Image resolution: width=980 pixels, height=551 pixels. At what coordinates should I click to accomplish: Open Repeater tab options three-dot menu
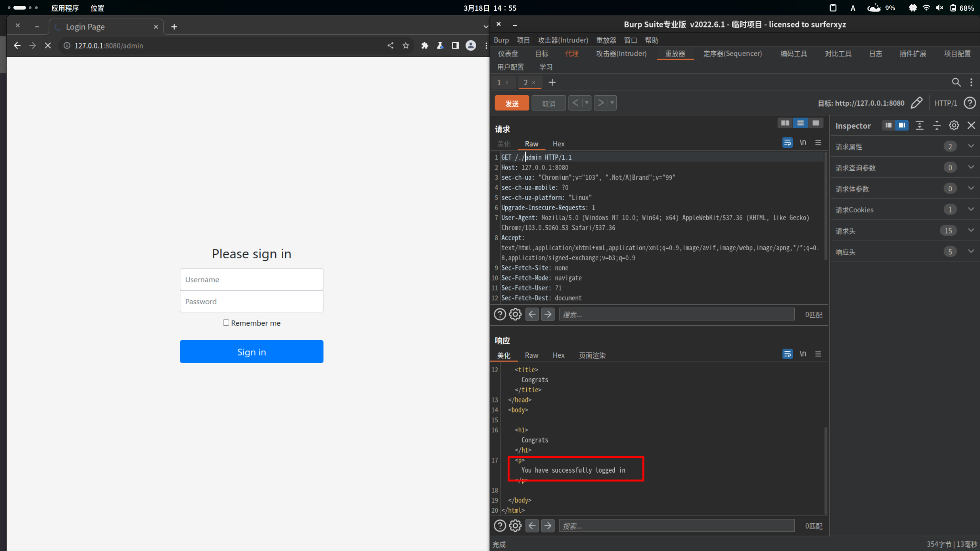point(971,82)
